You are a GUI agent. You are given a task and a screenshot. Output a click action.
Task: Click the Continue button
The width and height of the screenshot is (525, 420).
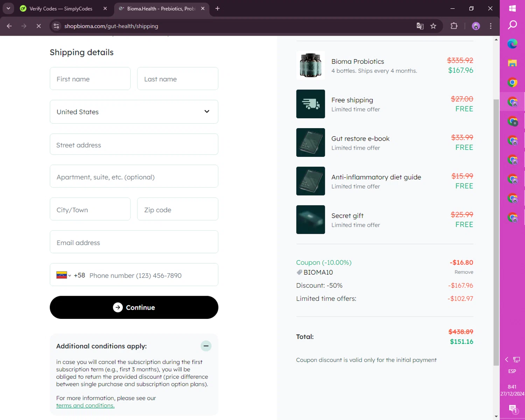coord(134,307)
